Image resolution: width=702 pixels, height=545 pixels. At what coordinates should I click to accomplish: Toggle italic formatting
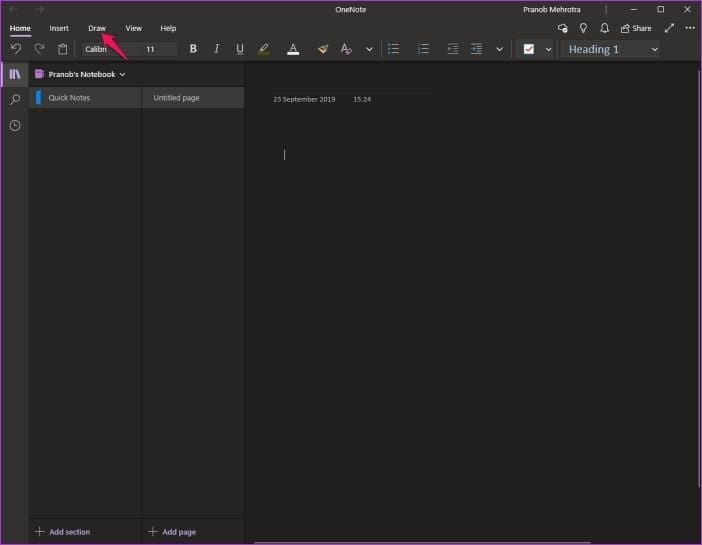(x=216, y=49)
